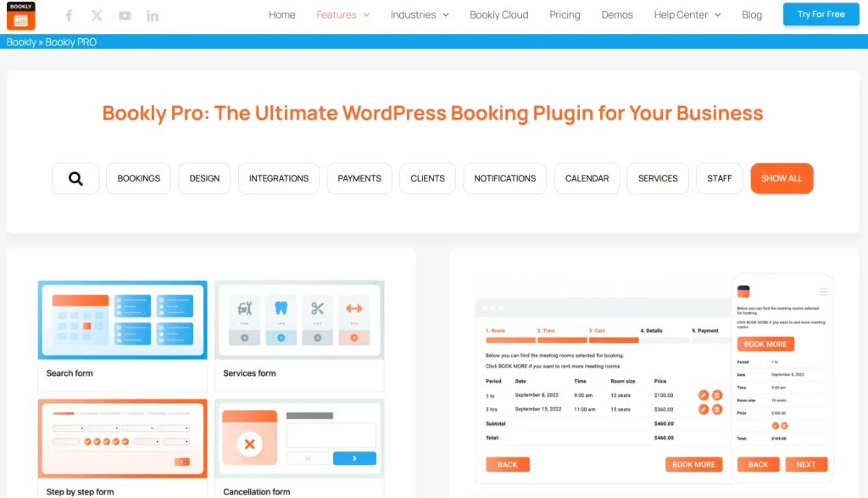Switch to the PAYMENTS feature category
Image resolution: width=868 pixels, height=498 pixels.
pyautogui.click(x=359, y=178)
